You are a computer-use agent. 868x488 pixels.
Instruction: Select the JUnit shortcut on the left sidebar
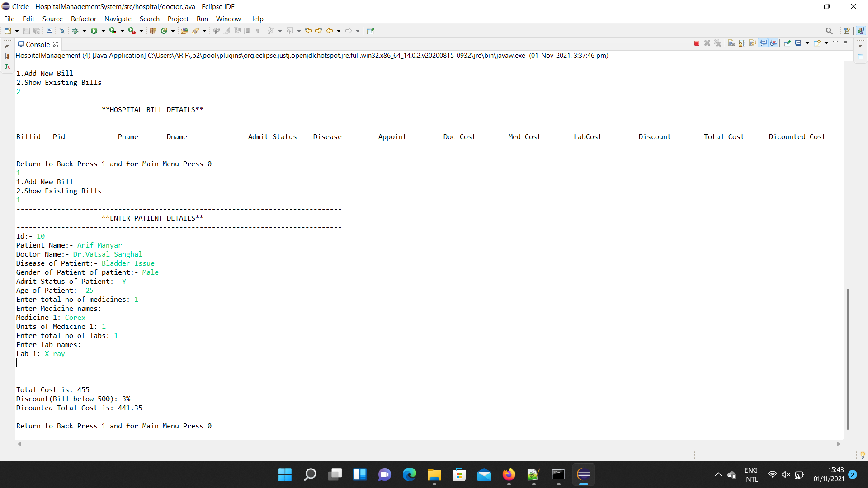click(7, 67)
